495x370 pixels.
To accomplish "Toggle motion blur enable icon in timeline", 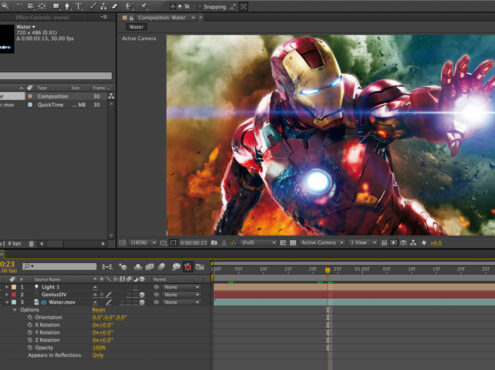I will tap(161, 267).
